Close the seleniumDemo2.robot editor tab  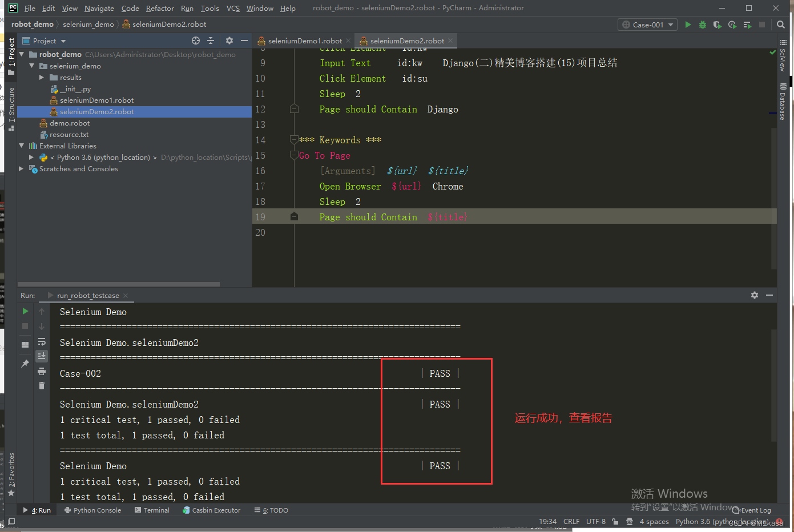[450, 41]
